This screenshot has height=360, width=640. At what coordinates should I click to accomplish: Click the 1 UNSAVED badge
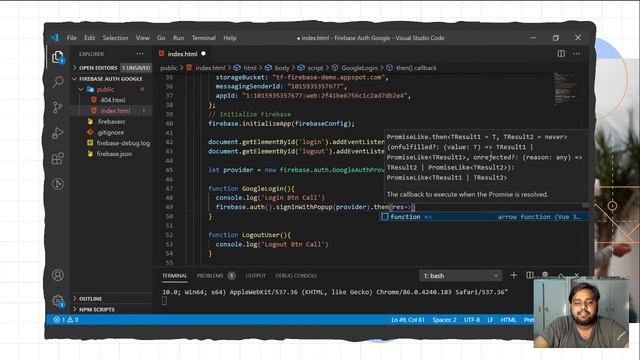click(136, 68)
